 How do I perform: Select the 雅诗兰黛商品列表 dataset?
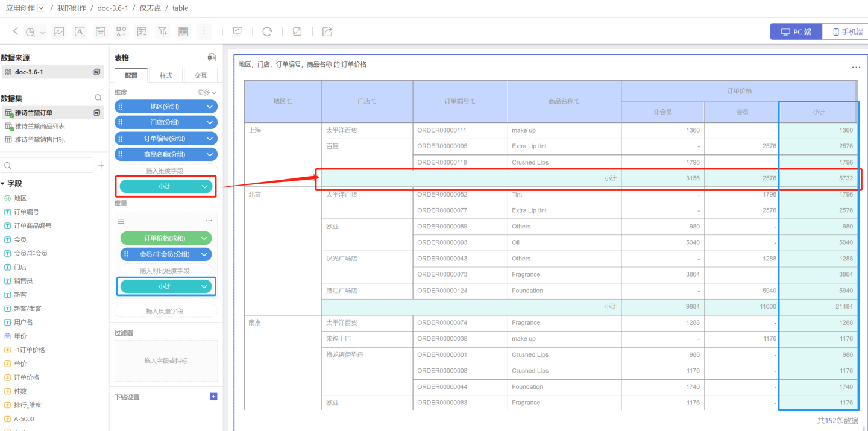(39, 126)
